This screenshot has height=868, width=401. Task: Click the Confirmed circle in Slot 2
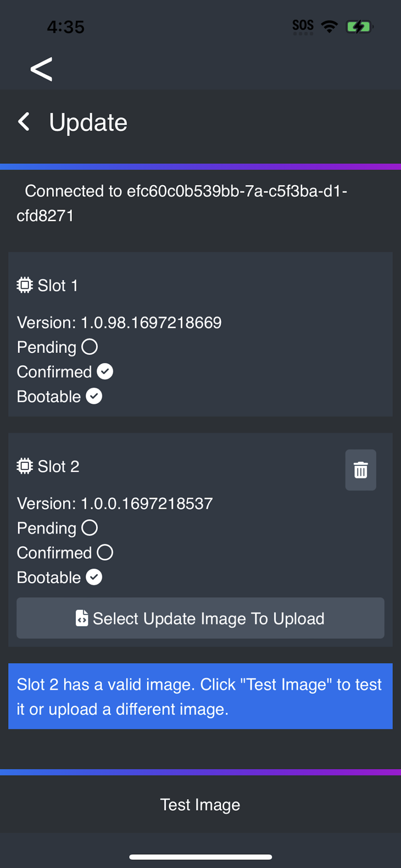coord(105,552)
